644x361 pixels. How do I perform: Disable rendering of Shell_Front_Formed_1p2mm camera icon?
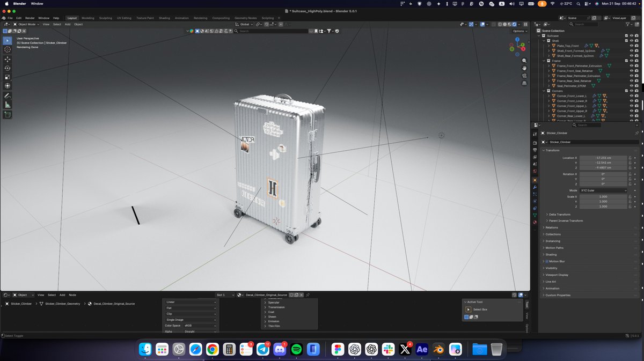tap(636, 51)
